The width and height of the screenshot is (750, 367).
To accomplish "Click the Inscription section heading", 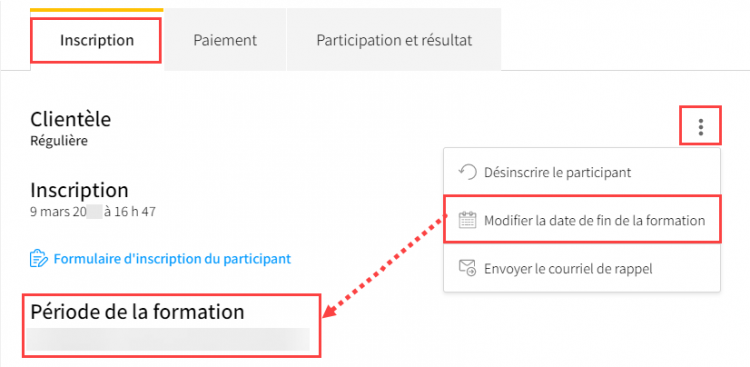I will [x=79, y=190].
